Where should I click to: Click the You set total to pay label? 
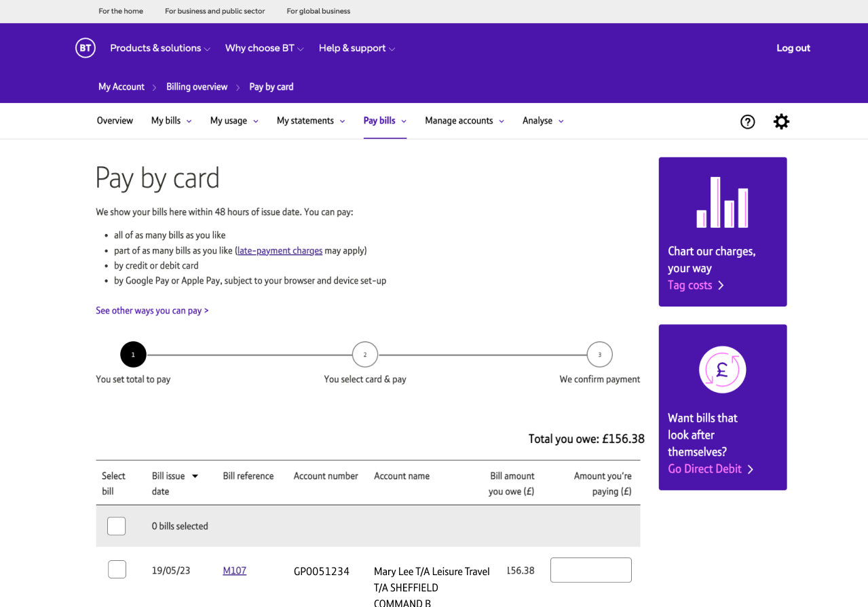point(133,380)
